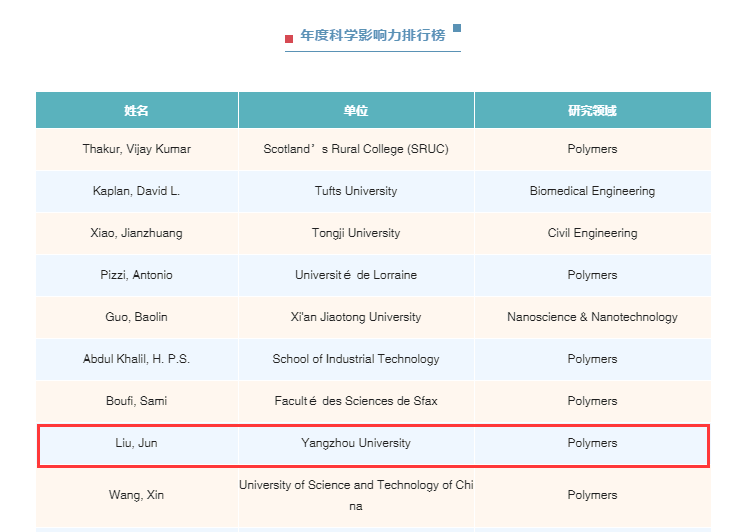
Task: Click the name Xiao, Jianzhuang
Action: point(137,233)
